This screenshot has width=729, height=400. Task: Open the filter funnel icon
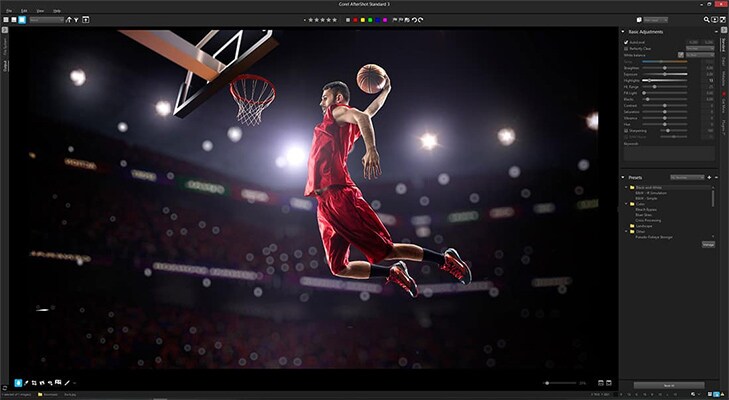(76, 20)
